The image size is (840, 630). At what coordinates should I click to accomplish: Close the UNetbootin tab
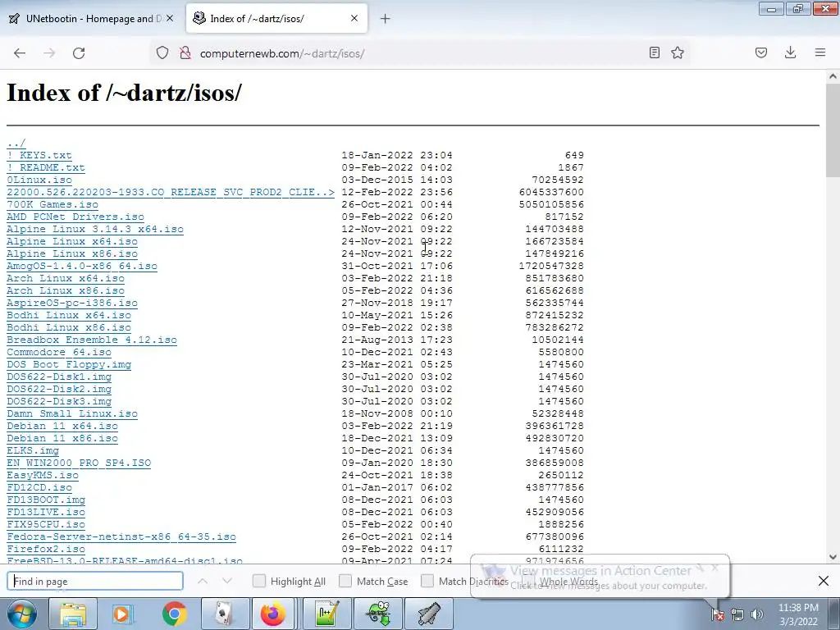(170, 18)
